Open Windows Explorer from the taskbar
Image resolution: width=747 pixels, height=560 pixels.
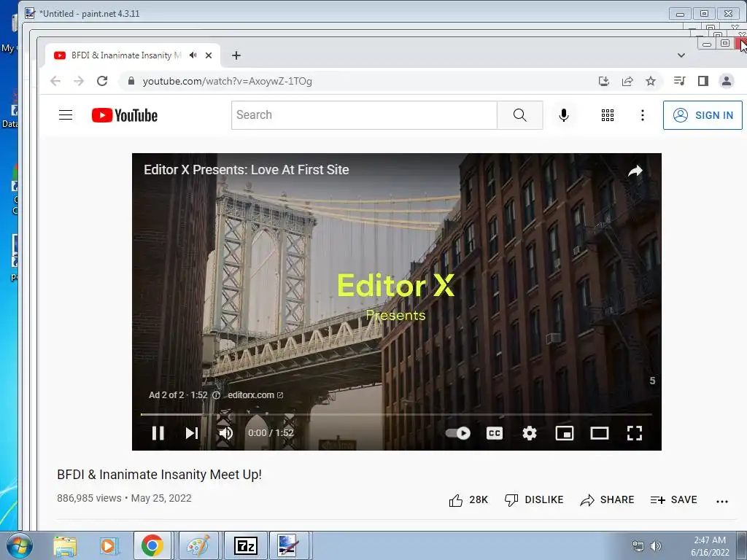(65, 546)
